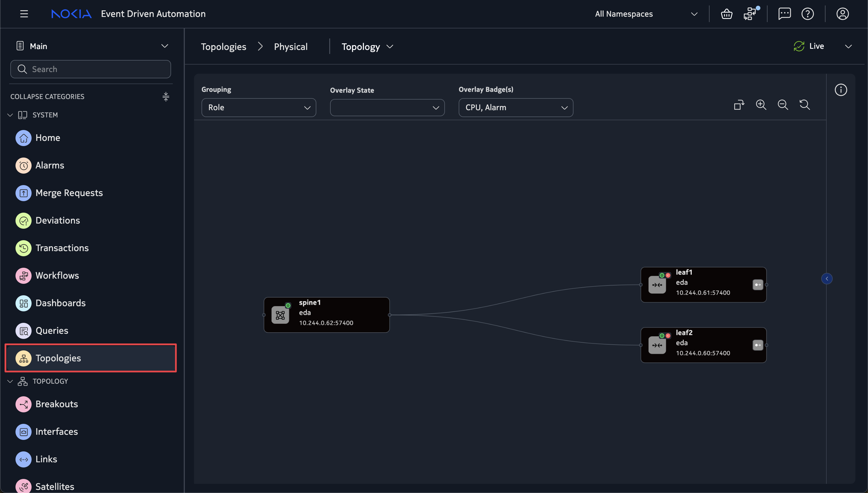Open Transactions in the sidebar
Image resolution: width=868 pixels, height=493 pixels.
(90, 248)
